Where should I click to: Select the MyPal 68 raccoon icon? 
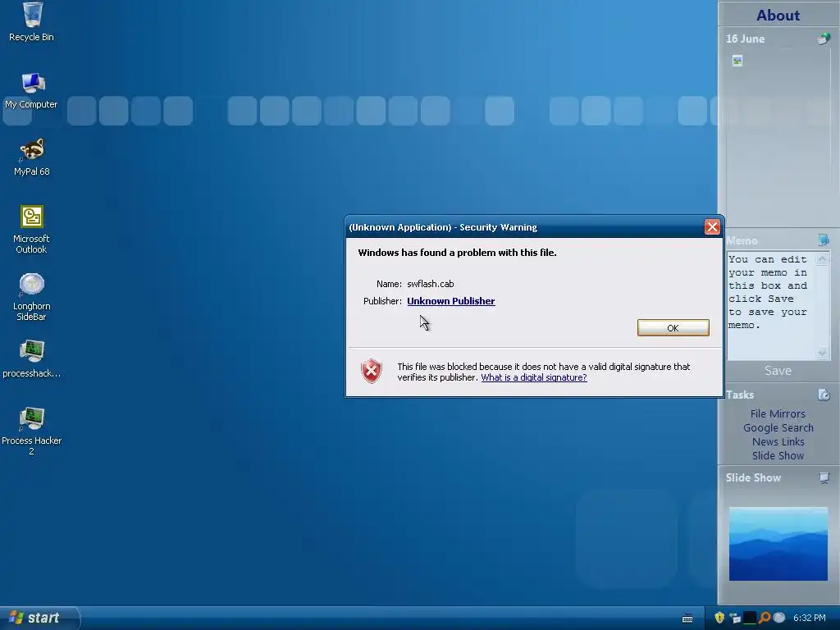coord(32,157)
